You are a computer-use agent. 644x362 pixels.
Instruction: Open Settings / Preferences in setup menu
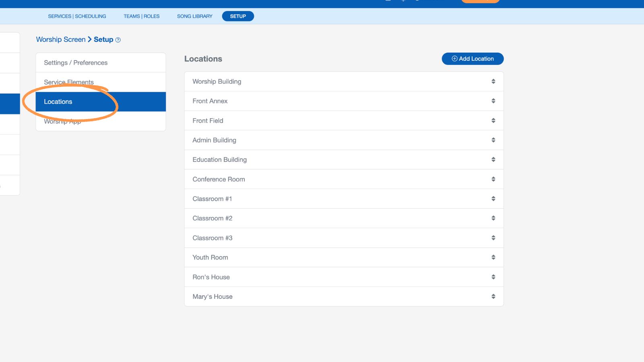click(76, 63)
